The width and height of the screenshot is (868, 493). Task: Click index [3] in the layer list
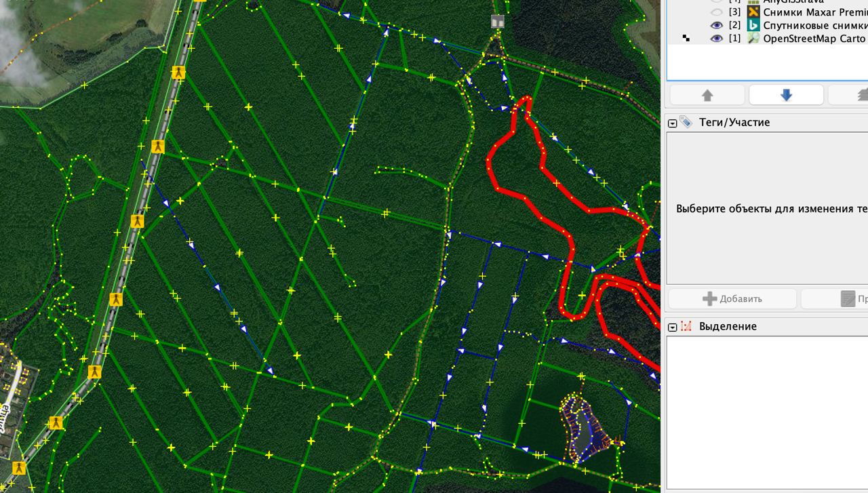(734, 12)
